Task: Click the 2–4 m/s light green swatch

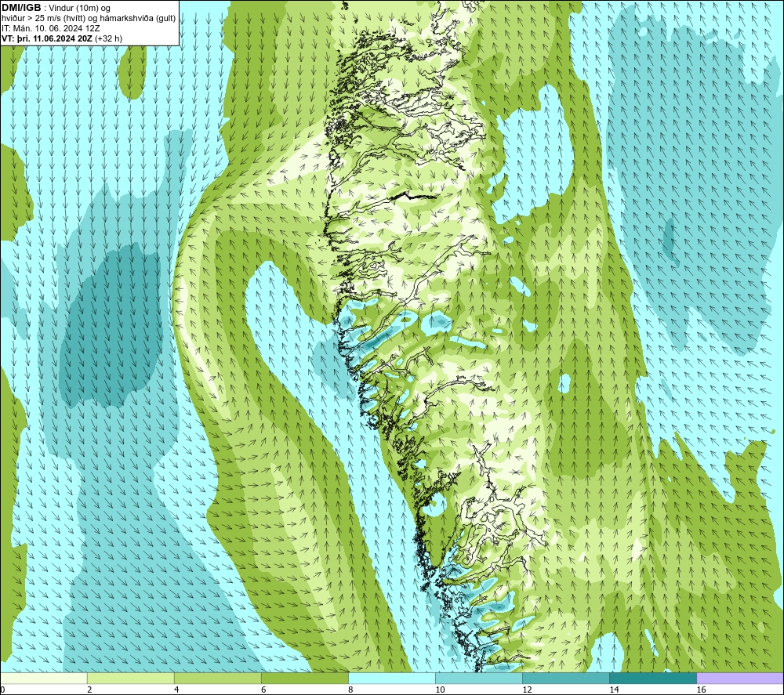Action: pyautogui.click(x=131, y=678)
